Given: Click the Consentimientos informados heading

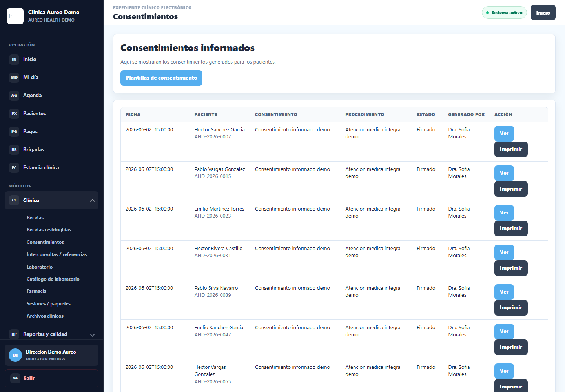Looking at the screenshot, I should tap(188, 48).
